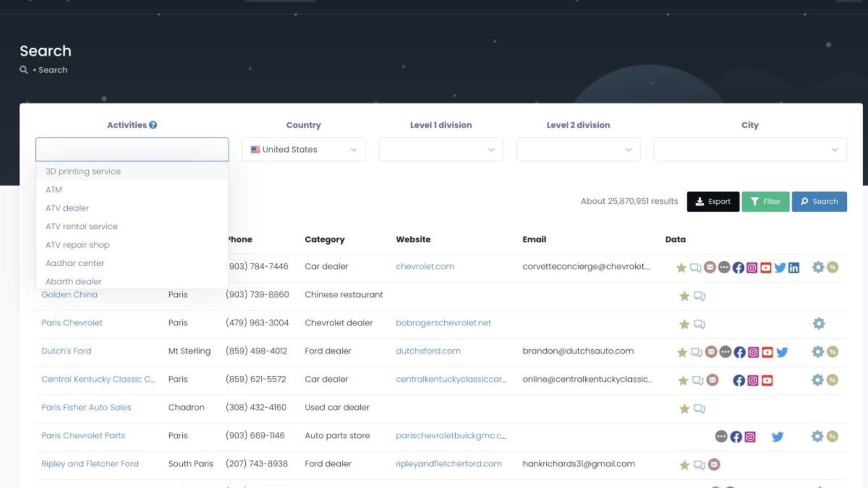The height and width of the screenshot is (488, 868).
Task: Choose ATM from the activities list
Action: click(132, 190)
